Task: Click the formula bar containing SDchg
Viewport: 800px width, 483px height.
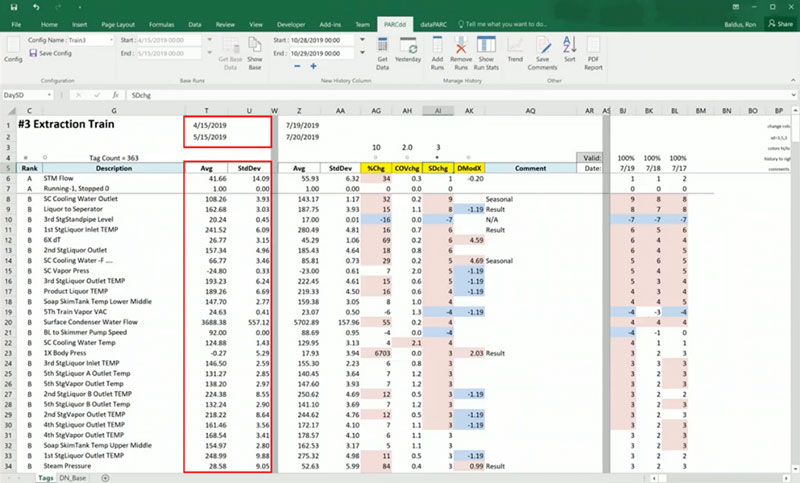Action: pyautogui.click(x=457, y=95)
